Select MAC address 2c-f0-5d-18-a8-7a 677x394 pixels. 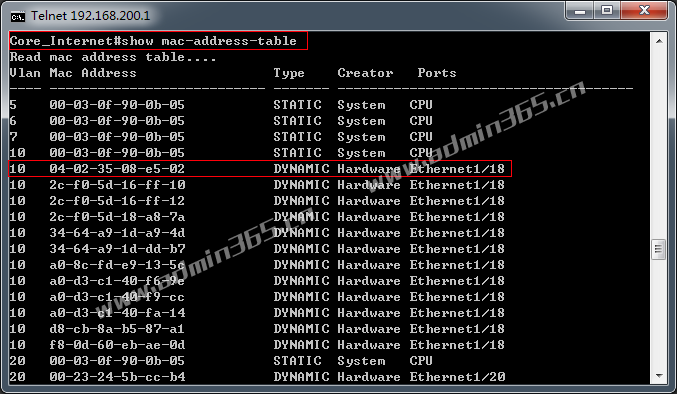tap(117, 217)
